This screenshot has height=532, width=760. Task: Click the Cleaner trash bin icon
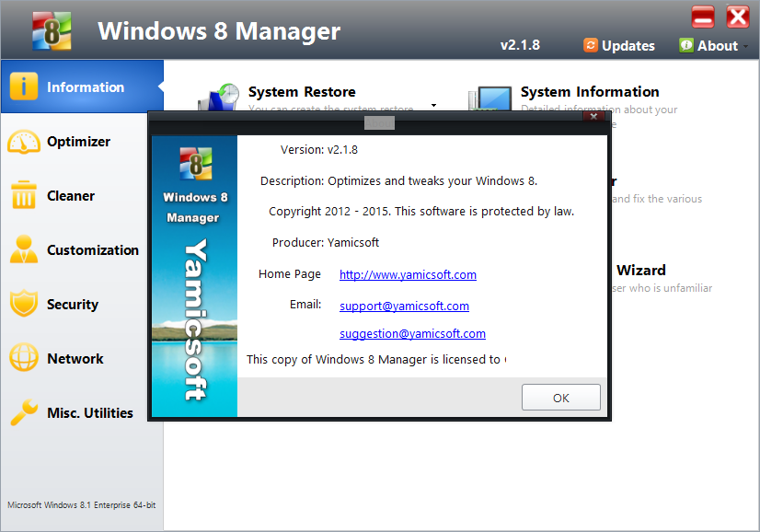tap(23, 195)
